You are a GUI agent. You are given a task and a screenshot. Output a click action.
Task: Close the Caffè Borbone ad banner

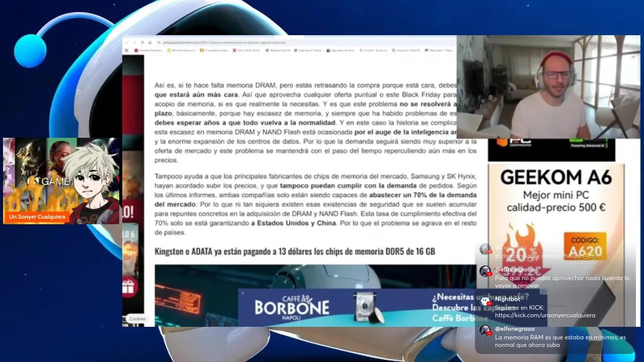(242, 293)
